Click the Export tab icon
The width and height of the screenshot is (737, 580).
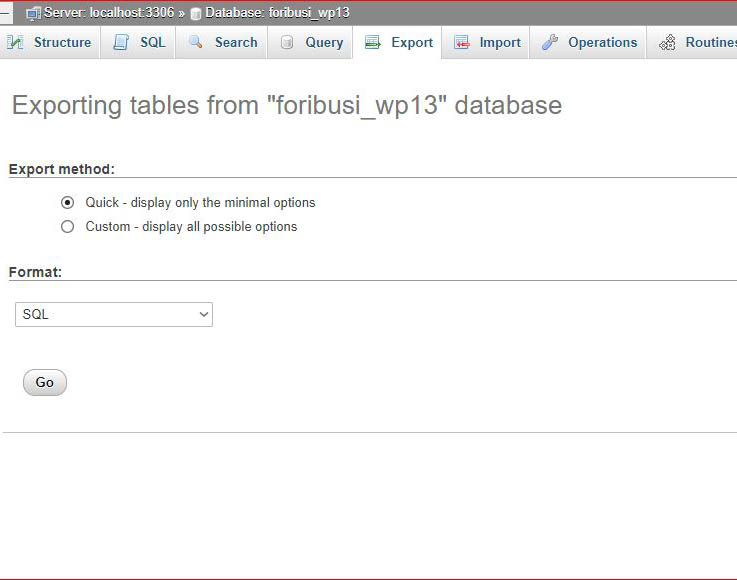point(373,42)
